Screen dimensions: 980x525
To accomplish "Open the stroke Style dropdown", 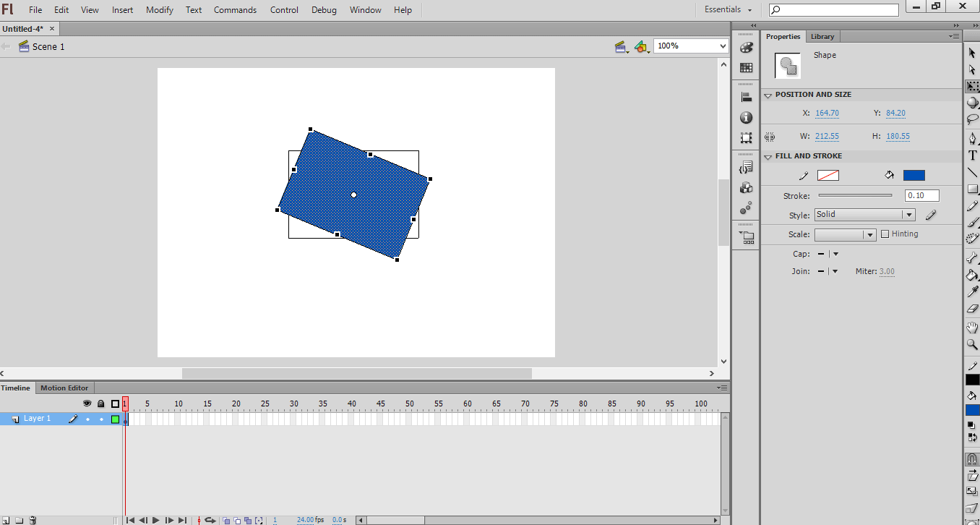I will coord(864,215).
